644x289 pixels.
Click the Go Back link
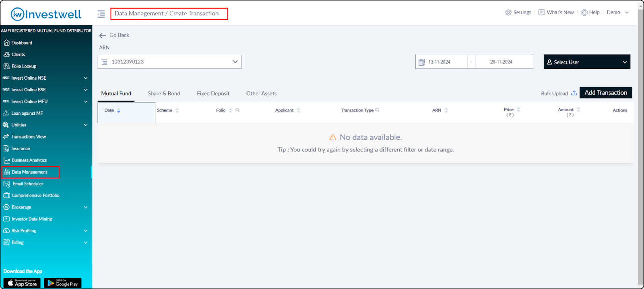(x=119, y=35)
